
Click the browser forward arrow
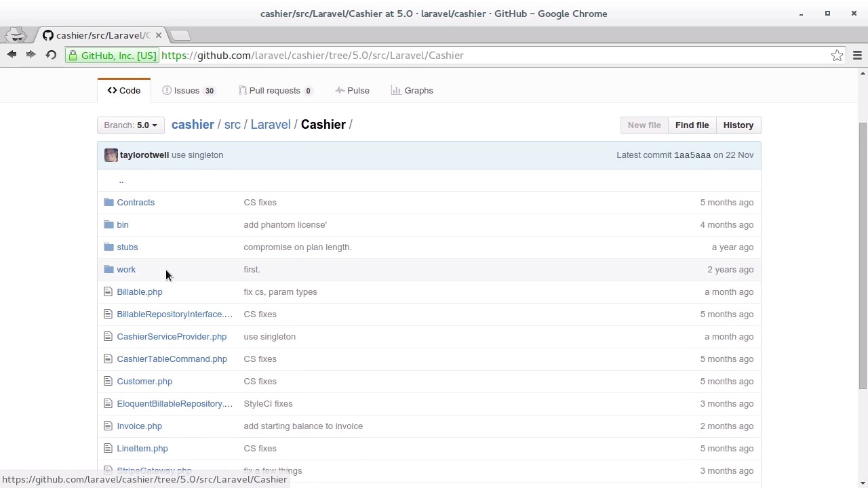pos(31,55)
